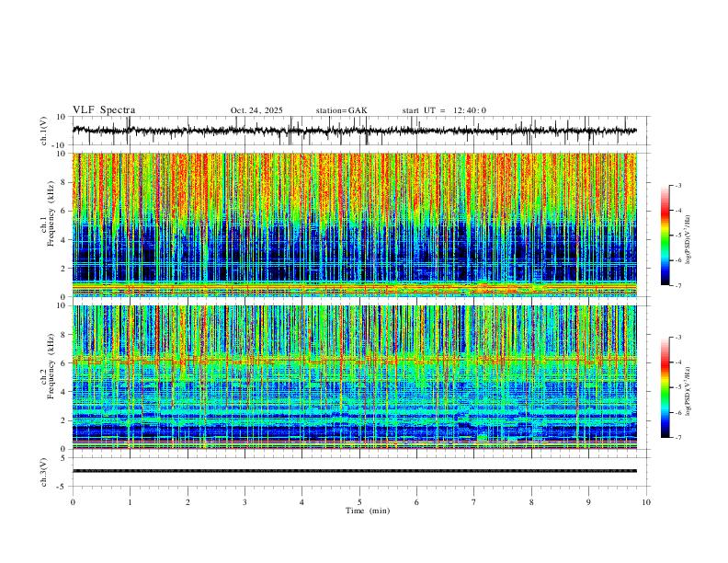
Task: Click the "-5" tick on ch.2 color bar
Action: 677,387
